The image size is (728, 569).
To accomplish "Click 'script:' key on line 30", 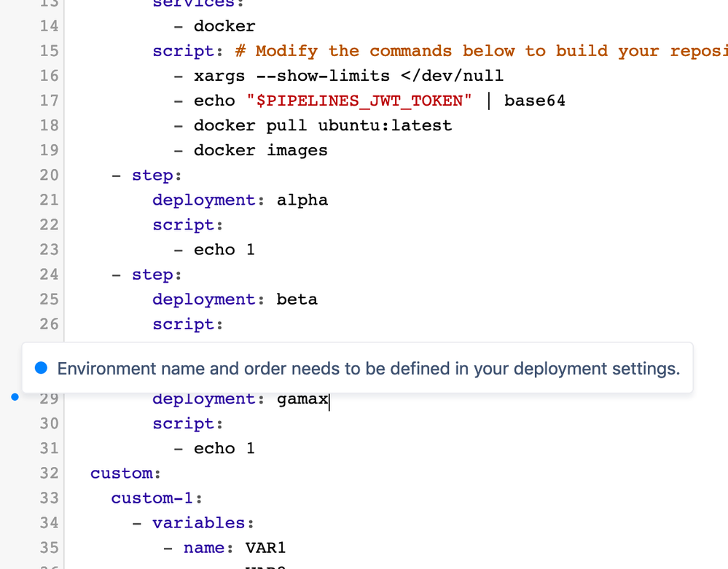I will click(x=188, y=423).
